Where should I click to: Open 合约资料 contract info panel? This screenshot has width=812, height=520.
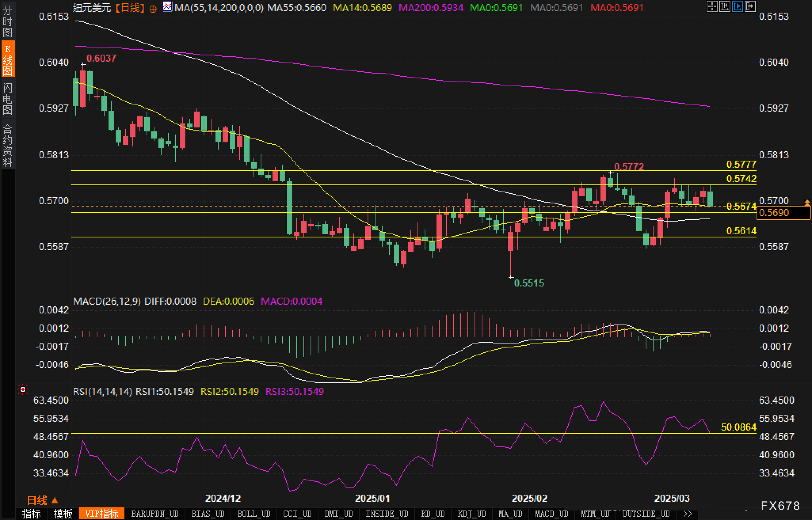[x=8, y=146]
